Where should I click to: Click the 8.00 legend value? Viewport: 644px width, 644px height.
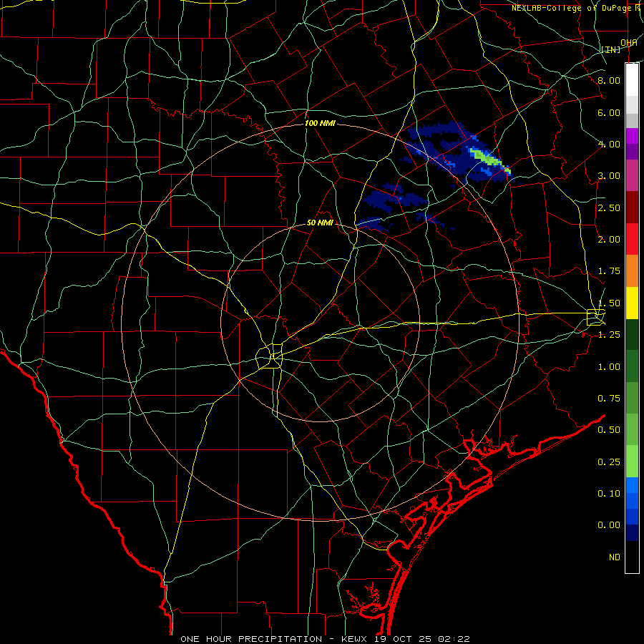609,80
